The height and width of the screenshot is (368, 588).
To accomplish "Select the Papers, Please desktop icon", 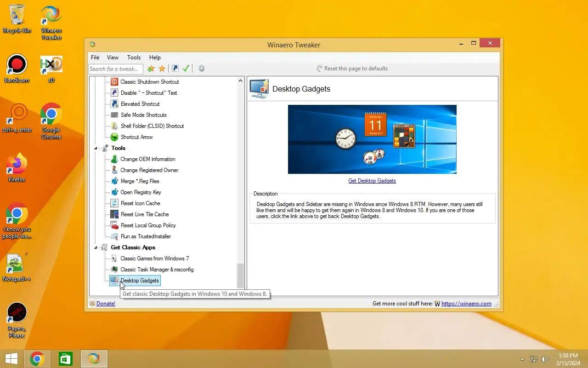I will click(x=17, y=321).
